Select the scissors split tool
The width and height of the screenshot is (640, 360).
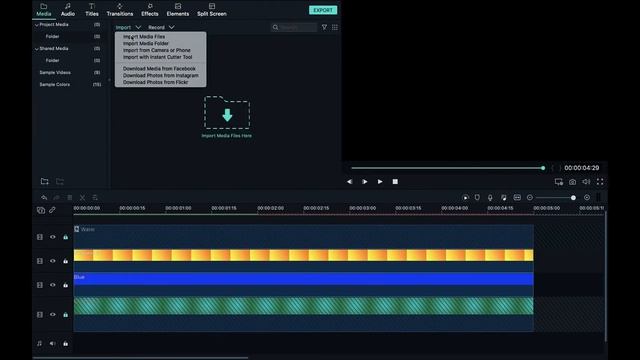(82, 198)
